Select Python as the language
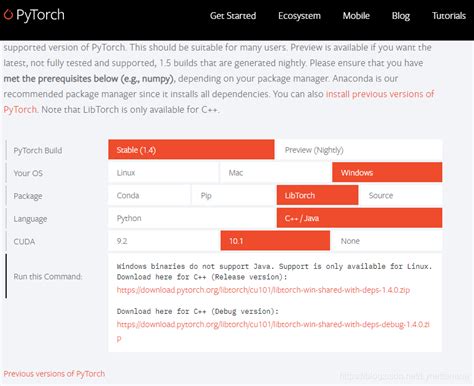This screenshot has height=386, width=474. coord(191,218)
